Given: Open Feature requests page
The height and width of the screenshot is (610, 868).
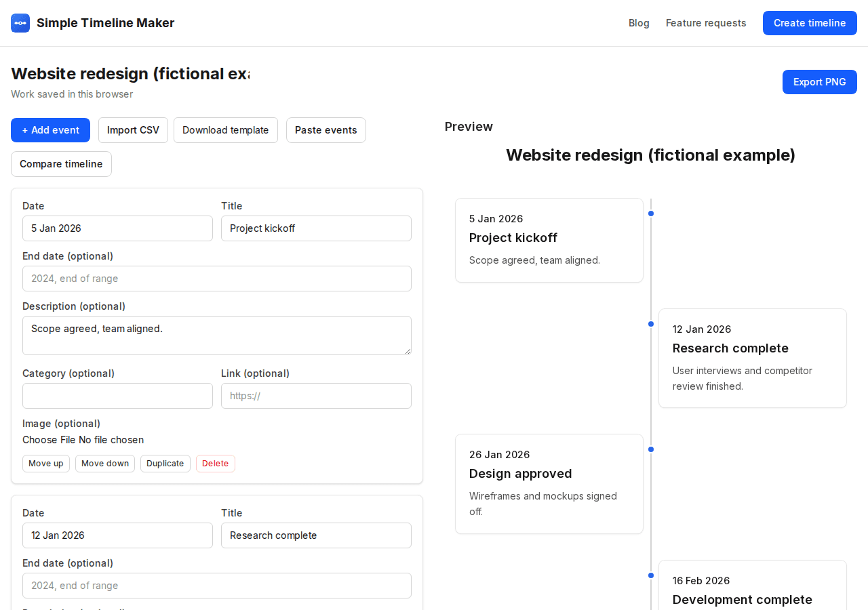Looking at the screenshot, I should pos(706,23).
